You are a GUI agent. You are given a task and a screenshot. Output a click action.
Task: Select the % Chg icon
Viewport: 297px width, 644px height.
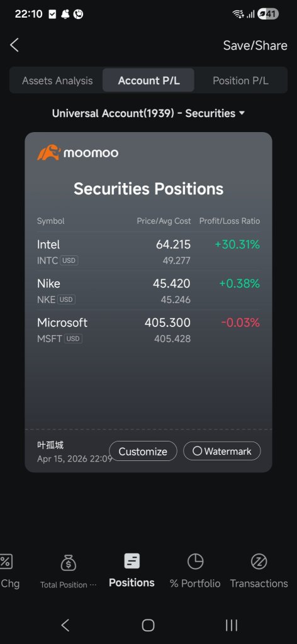[x=5, y=562]
